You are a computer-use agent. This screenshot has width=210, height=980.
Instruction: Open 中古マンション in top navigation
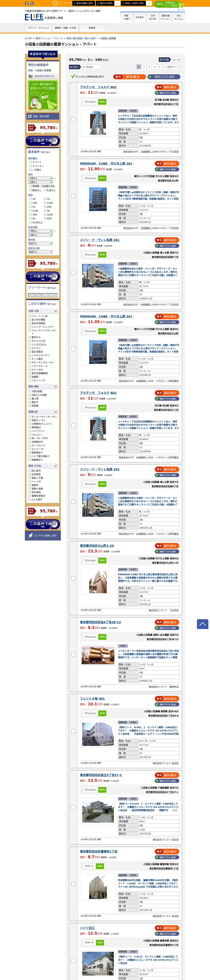click(179, 17)
